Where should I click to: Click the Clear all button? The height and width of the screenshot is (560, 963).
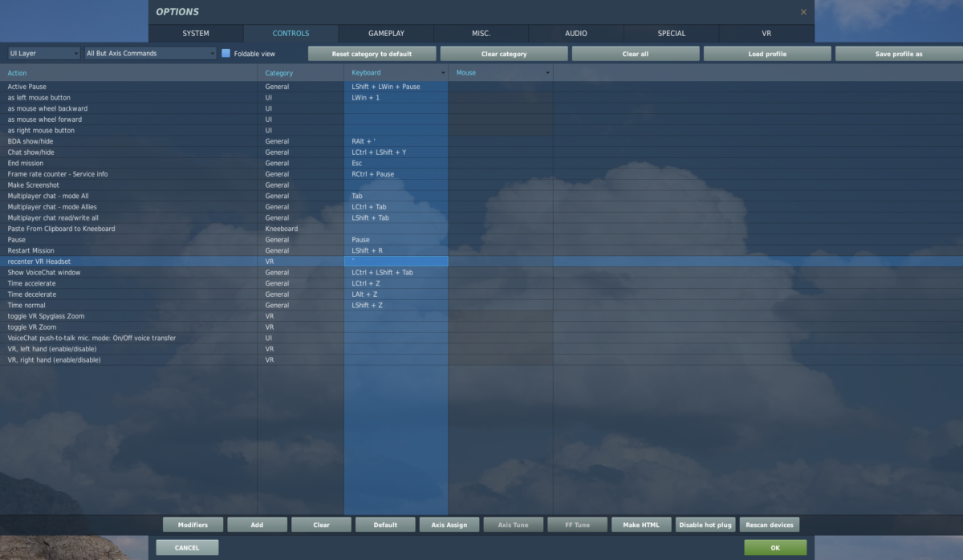(635, 53)
